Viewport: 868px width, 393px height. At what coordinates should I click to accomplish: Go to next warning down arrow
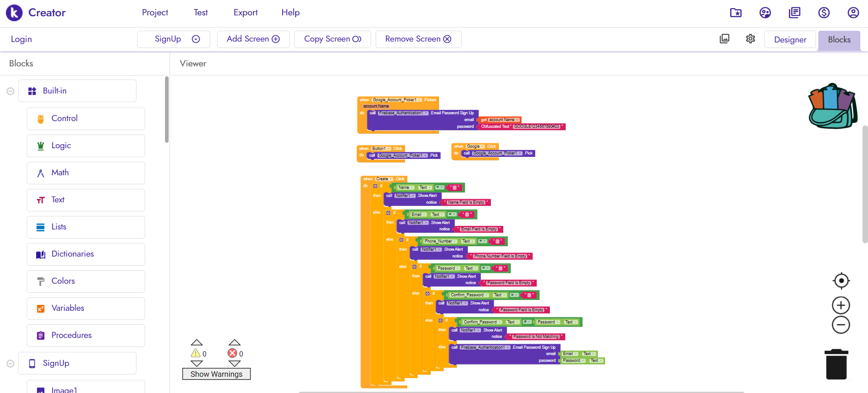coord(197,364)
